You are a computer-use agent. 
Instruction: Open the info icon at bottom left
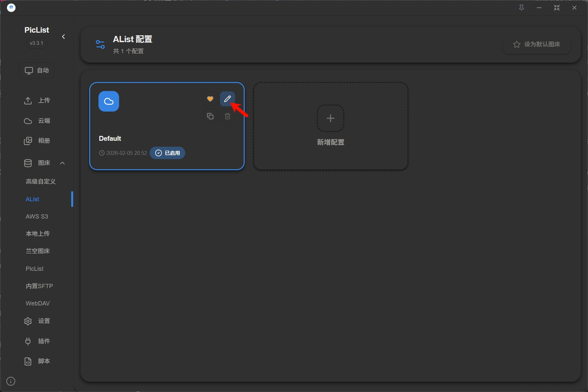[11, 381]
